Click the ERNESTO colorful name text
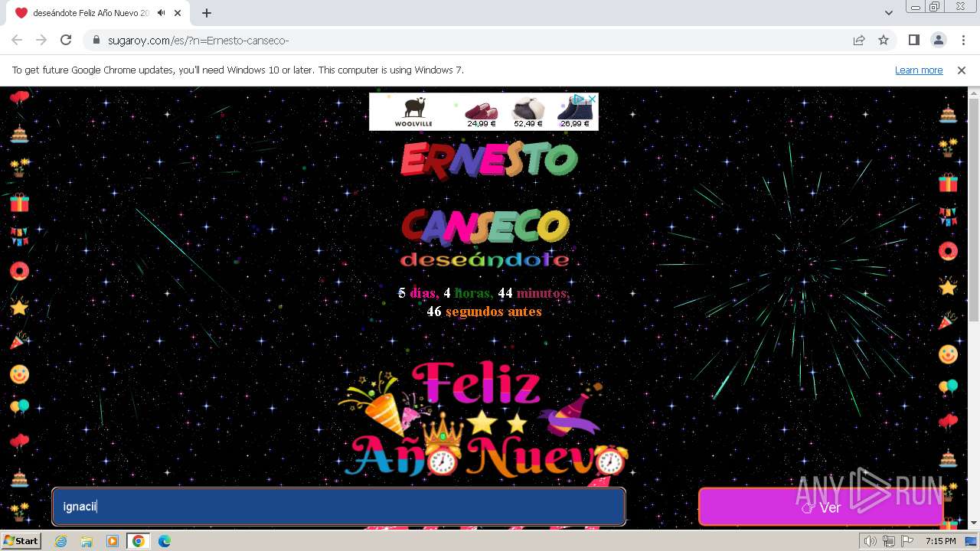980x551 pixels. [489, 161]
